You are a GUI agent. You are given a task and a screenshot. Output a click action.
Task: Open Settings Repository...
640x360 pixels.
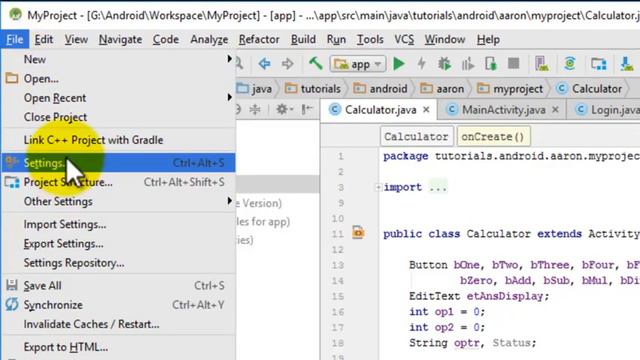click(x=118, y=263)
